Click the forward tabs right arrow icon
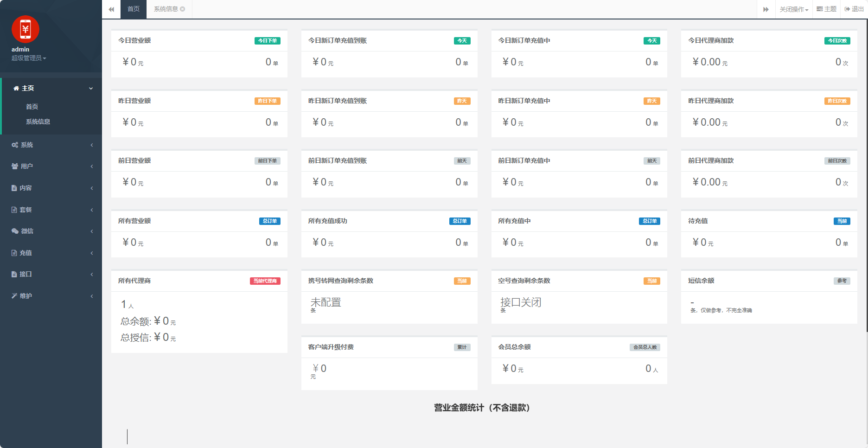This screenshot has height=448, width=868. point(766,9)
